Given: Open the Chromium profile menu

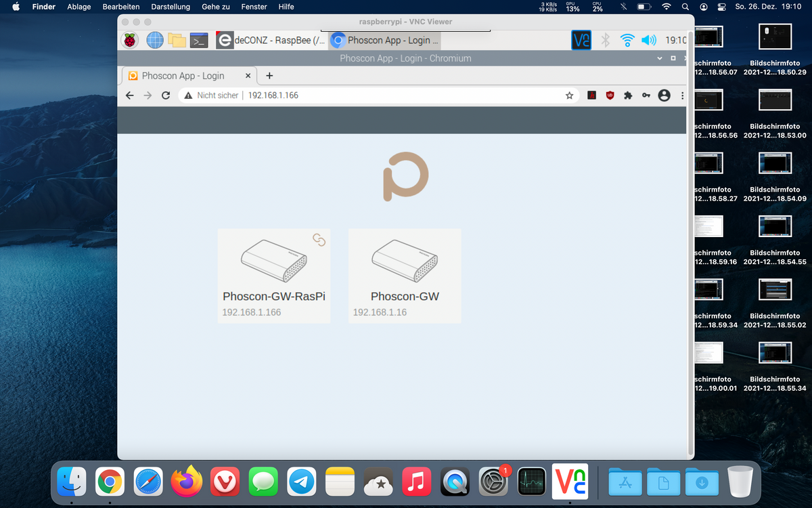Looking at the screenshot, I should 664,96.
